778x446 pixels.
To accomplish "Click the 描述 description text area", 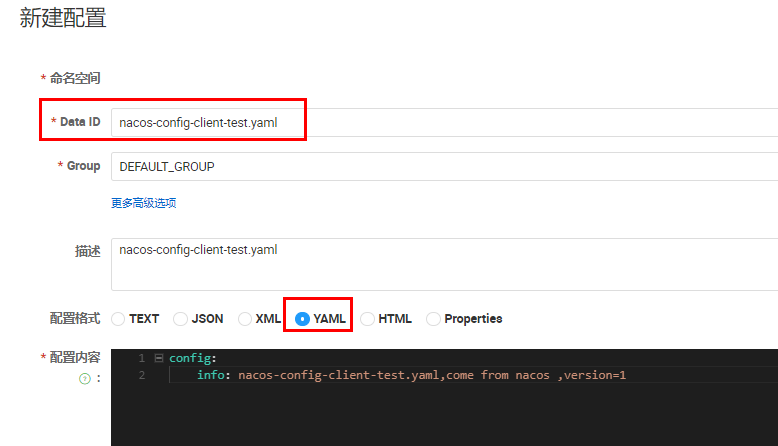I will pos(444,264).
